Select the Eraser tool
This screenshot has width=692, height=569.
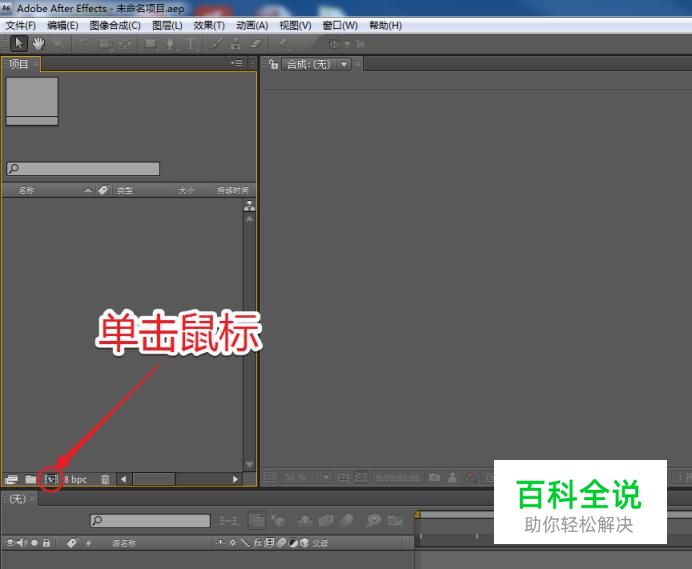tap(256, 44)
